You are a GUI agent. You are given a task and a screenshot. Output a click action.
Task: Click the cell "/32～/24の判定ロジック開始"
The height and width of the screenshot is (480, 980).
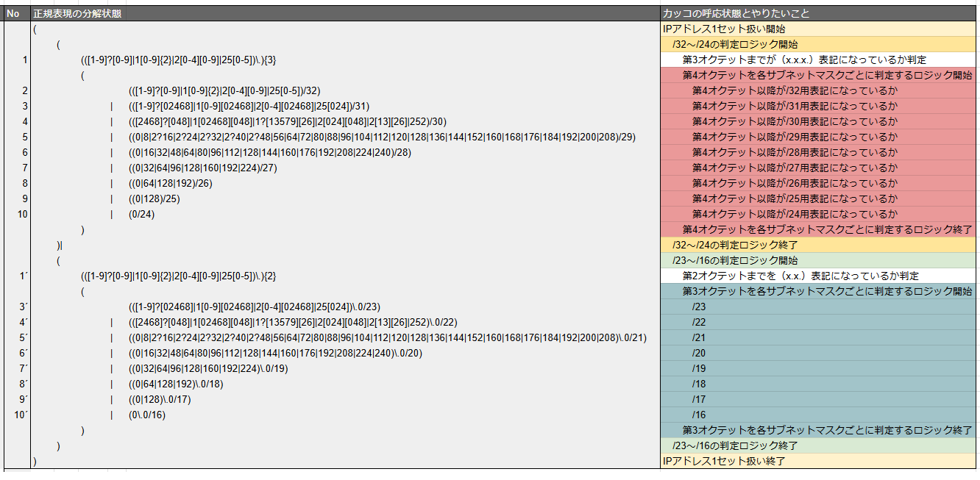pyautogui.click(x=819, y=45)
